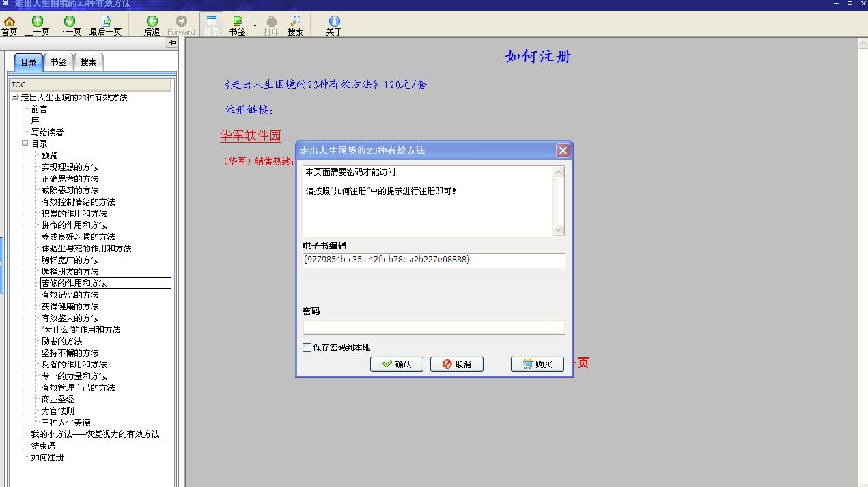Open 积累的作用和方法 chapter
The image size is (868, 487).
click(74, 214)
